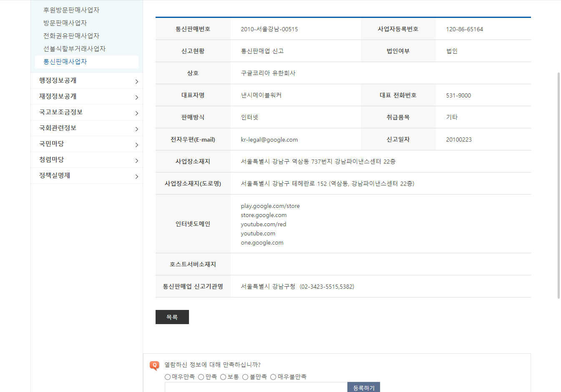Click the 정책실명제 menu label

click(x=55, y=175)
